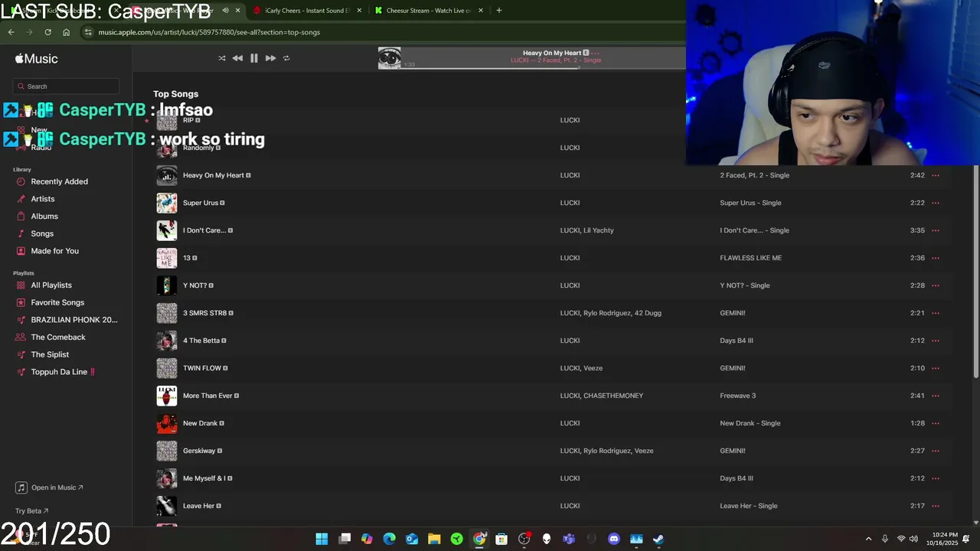Switch to the iCarly Cheers tab

pyautogui.click(x=306, y=11)
